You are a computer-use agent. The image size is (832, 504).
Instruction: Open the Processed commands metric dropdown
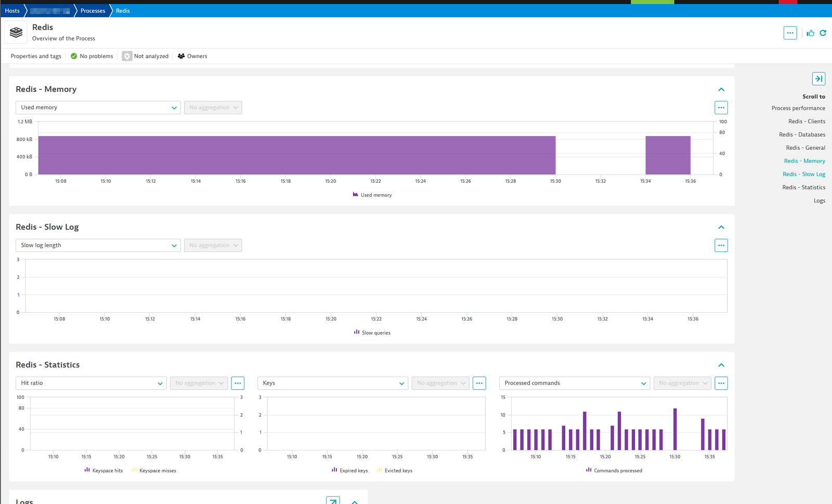click(x=575, y=383)
